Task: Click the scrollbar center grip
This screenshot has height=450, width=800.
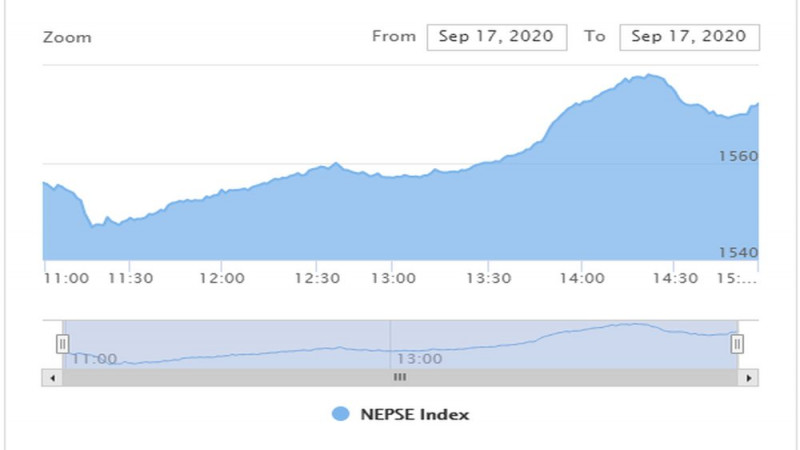Action: [400, 378]
